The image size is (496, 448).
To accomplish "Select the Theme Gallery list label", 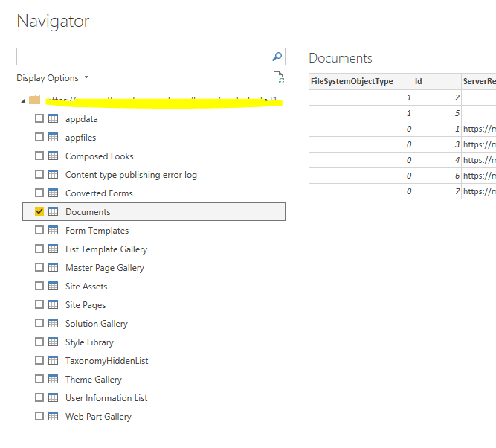I will point(94,380).
